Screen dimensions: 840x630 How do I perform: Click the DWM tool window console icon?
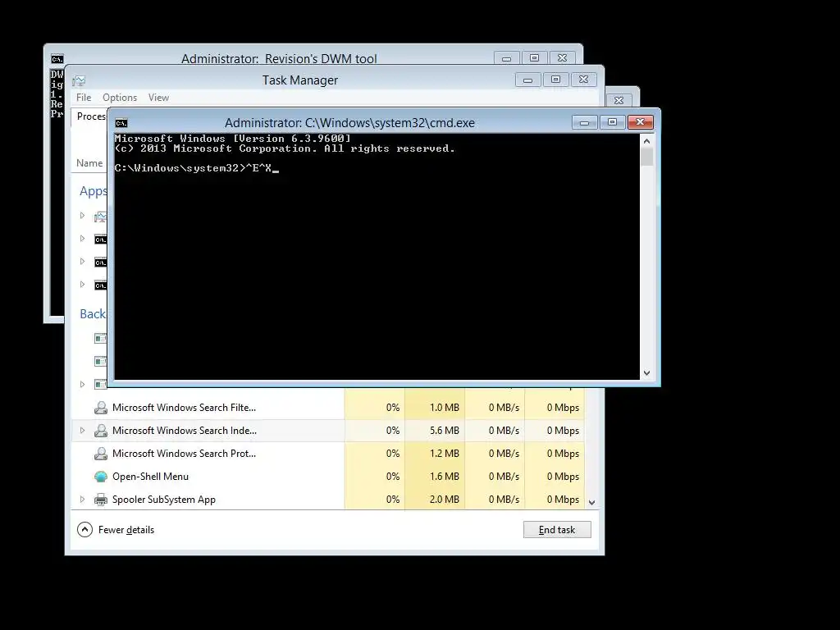[57, 59]
